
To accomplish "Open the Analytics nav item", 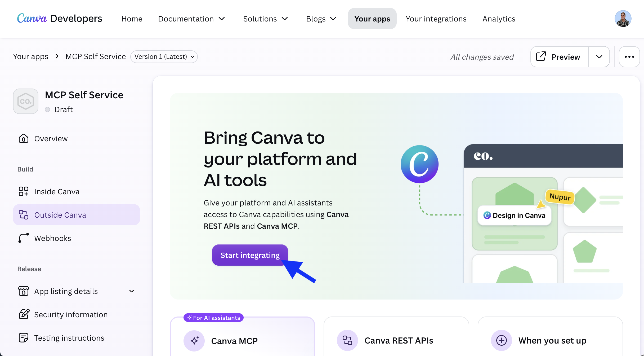I will (499, 19).
